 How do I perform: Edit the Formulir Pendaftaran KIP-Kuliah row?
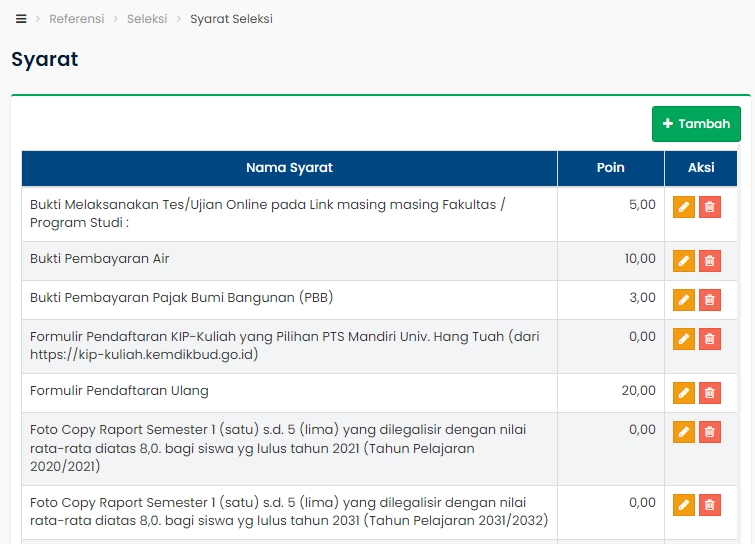coord(684,339)
